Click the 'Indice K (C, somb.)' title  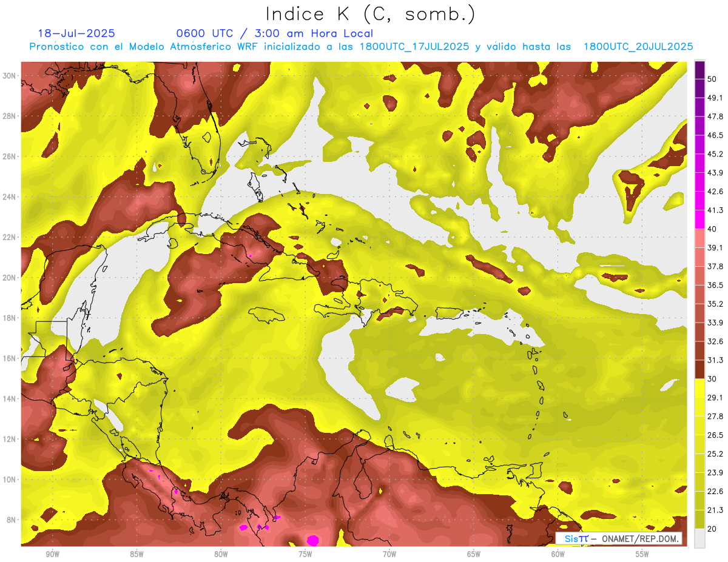pyautogui.click(x=370, y=14)
